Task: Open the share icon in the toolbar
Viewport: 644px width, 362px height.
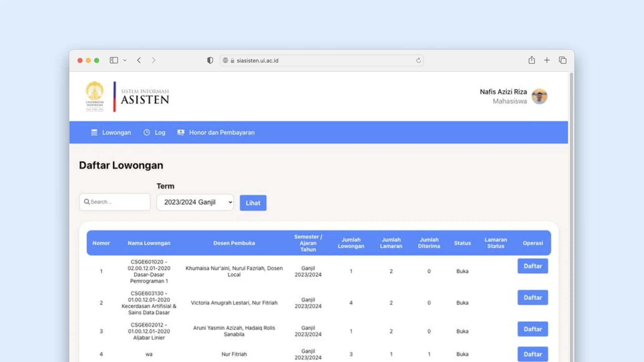Action: click(532, 60)
